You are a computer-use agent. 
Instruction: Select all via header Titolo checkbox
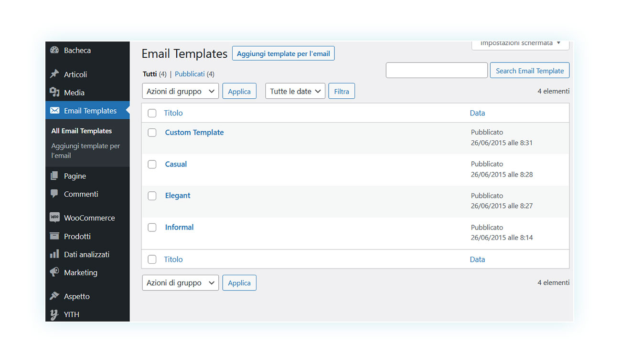click(x=152, y=113)
